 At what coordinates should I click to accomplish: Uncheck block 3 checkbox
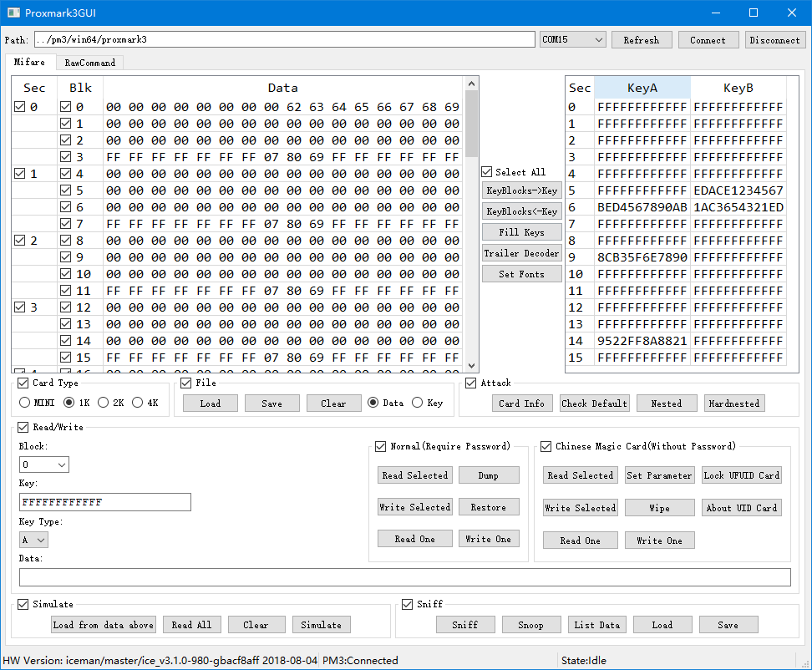[65, 157]
